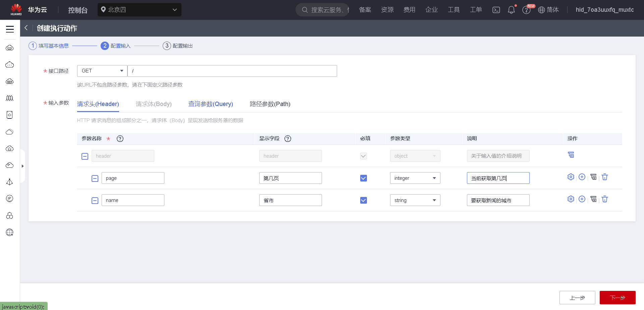Image resolution: width=644 pixels, height=310 pixels.
Task: Click the disk storage sidebar icon
Action: coord(10,115)
